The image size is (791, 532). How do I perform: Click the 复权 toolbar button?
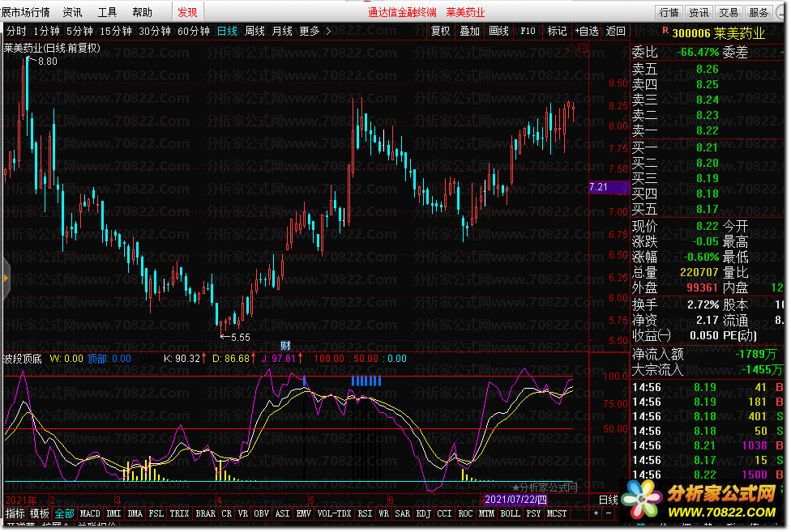[x=440, y=32]
